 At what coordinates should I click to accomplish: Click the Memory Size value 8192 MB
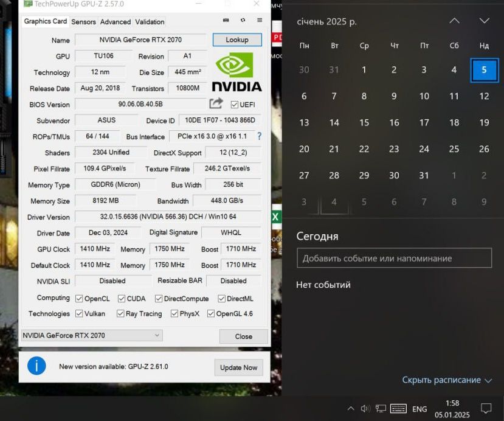[105, 201]
